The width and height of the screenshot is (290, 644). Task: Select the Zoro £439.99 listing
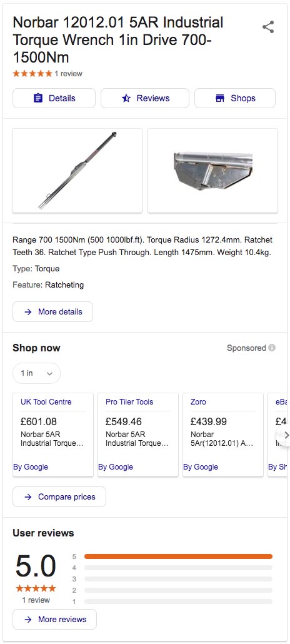[223, 435]
